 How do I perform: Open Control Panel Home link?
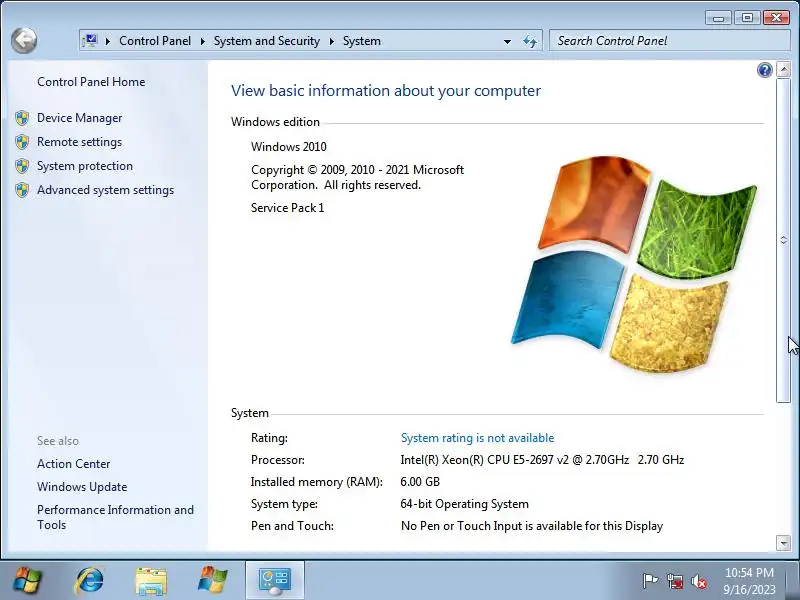pyautogui.click(x=91, y=82)
